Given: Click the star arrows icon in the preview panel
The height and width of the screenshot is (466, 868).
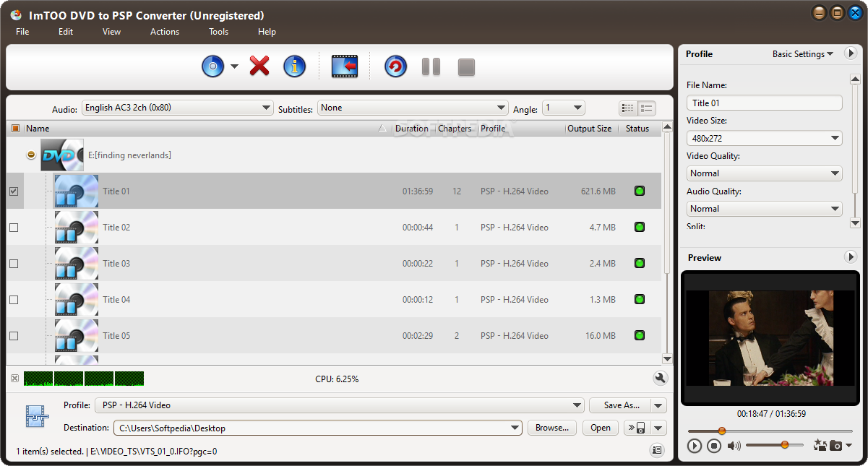Looking at the screenshot, I should [820, 446].
